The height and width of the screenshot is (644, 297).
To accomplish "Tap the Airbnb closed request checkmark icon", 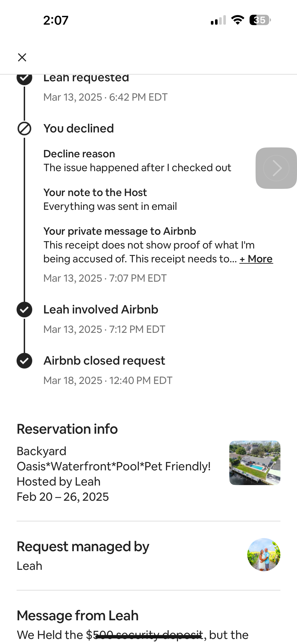I will (24, 361).
